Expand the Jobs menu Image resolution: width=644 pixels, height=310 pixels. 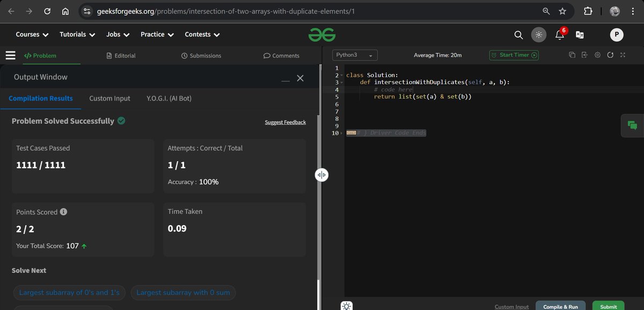(118, 34)
